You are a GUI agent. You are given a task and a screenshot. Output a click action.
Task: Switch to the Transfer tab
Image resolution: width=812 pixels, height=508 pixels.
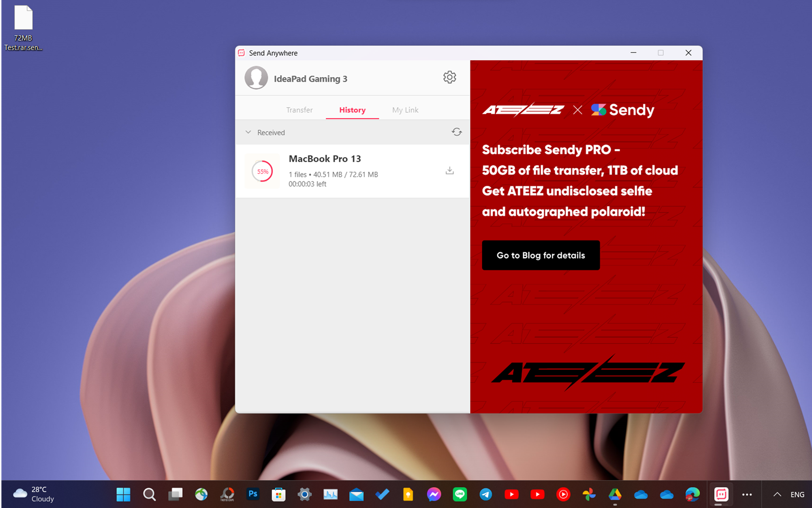point(299,110)
